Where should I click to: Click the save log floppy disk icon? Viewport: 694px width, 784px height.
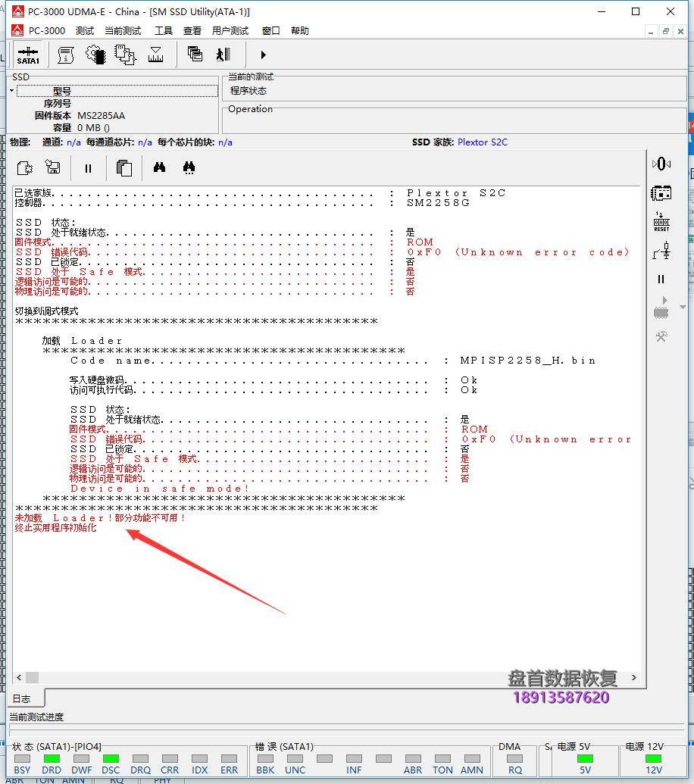point(52,167)
